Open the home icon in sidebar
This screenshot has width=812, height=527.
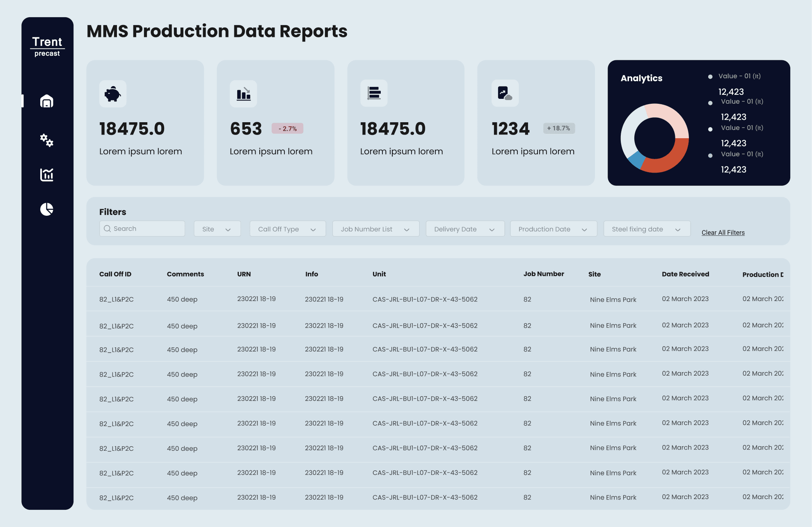(x=47, y=101)
